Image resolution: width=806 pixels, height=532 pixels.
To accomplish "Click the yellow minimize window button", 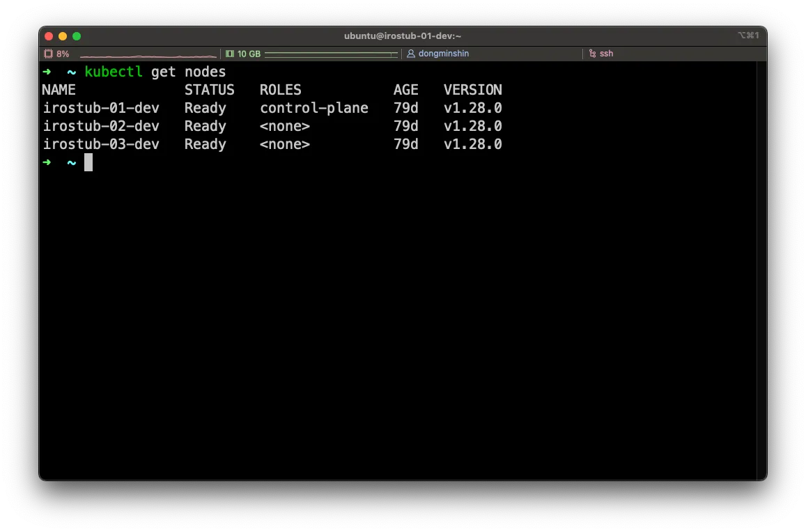I will tap(63, 36).
